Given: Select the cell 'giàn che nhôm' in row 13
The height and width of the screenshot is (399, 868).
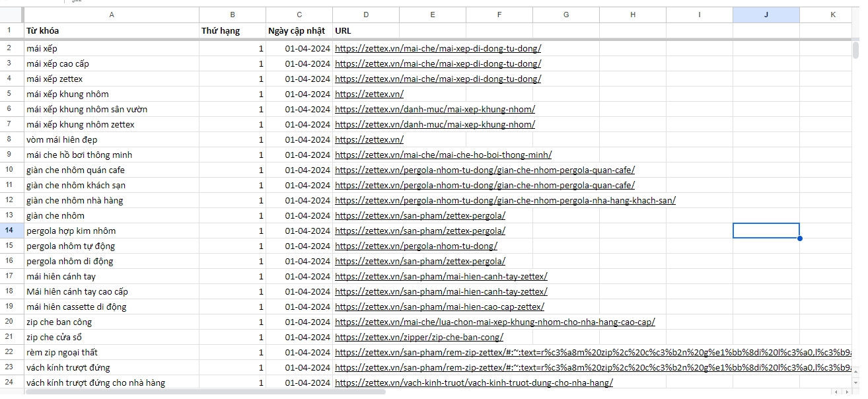Looking at the screenshot, I should click(111, 215).
